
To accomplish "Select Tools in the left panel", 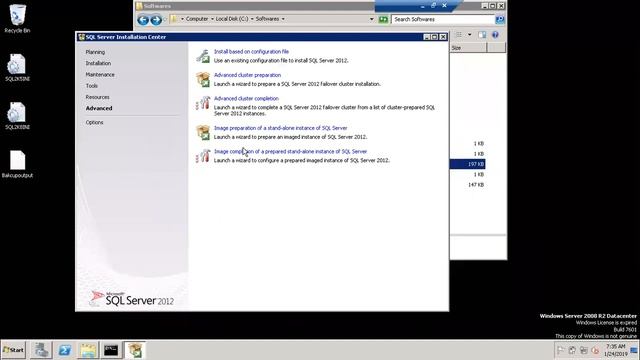I will pyautogui.click(x=91, y=86).
